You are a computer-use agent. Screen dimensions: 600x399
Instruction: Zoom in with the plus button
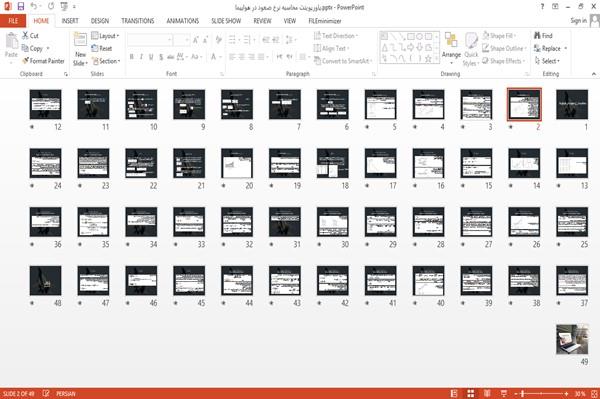[x=566, y=393]
